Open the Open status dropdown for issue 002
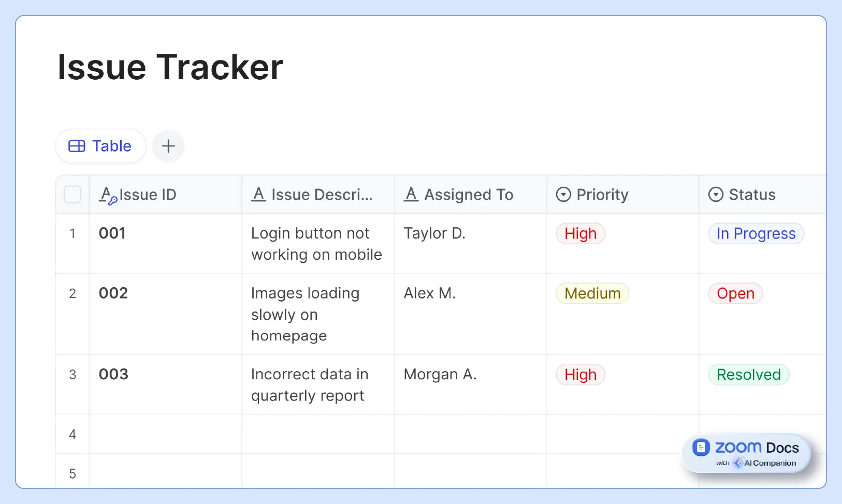This screenshot has height=504, width=842. tap(735, 293)
